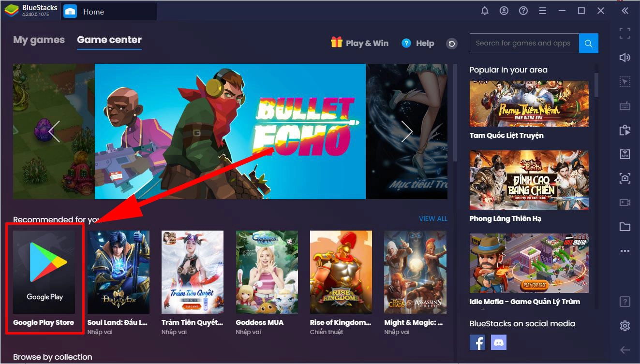Click the Home tab in title bar
The width and height of the screenshot is (640, 364).
click(109, 12)
